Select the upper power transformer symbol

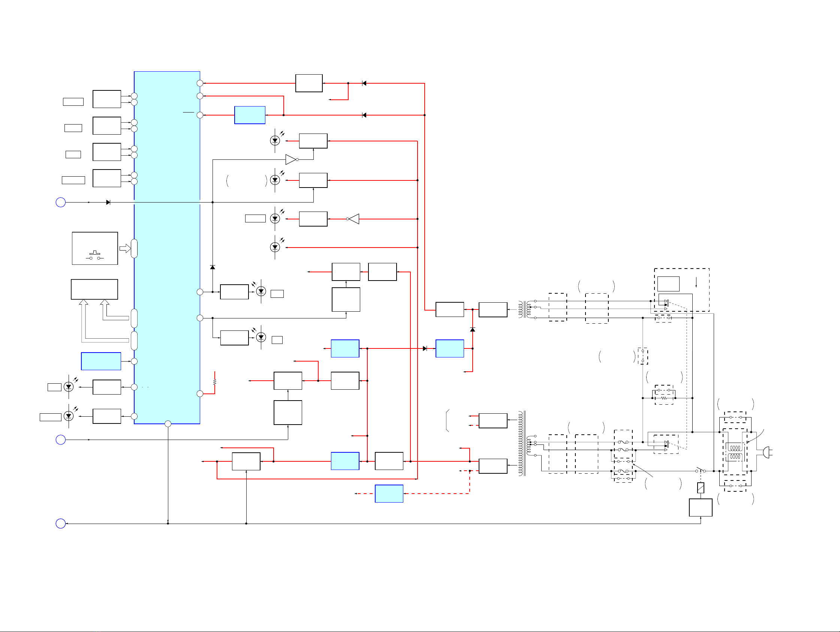[x=527, y=310]
